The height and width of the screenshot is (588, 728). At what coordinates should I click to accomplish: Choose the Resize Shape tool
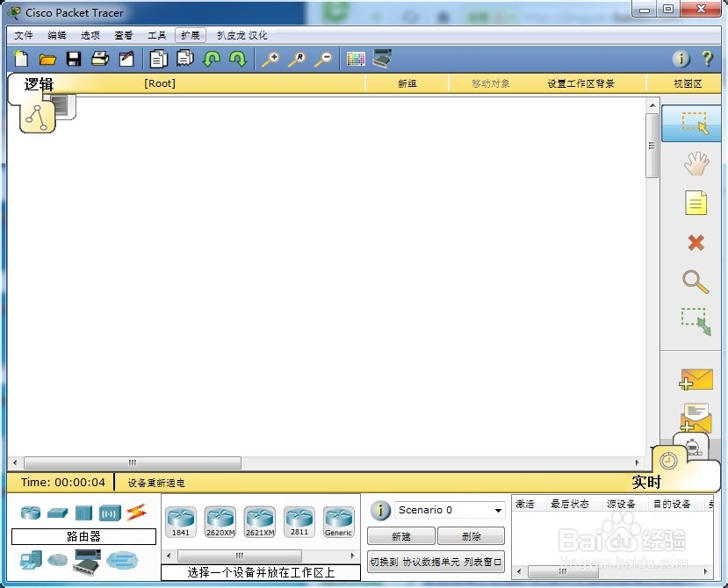tap(696, 321)
